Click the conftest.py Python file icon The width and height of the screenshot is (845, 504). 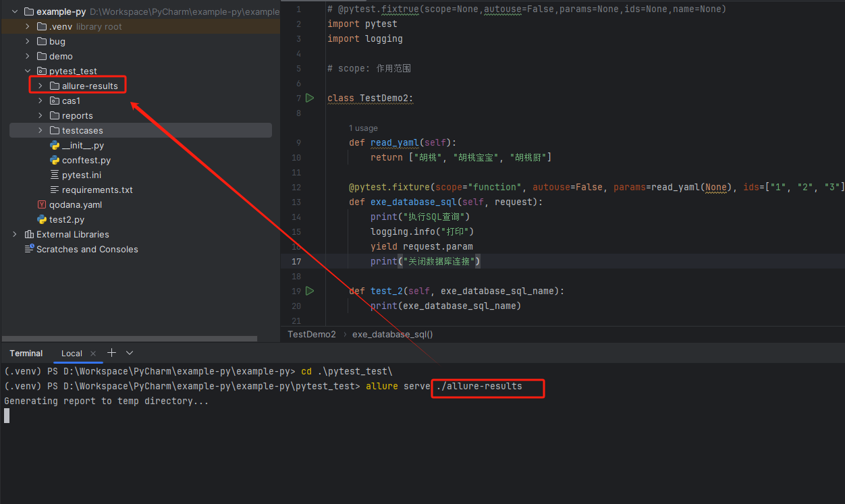[x=55, y=160]
